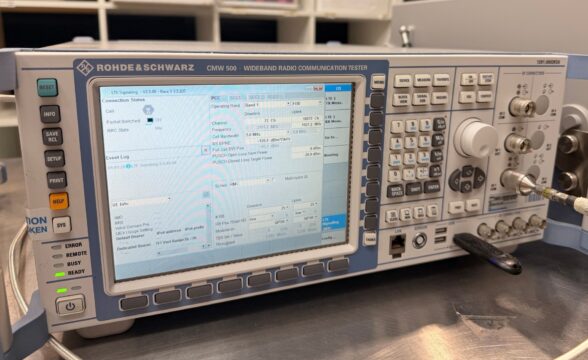Tap numeric key 0
Viewport: 588px width, 360px height.
[394, 175]
